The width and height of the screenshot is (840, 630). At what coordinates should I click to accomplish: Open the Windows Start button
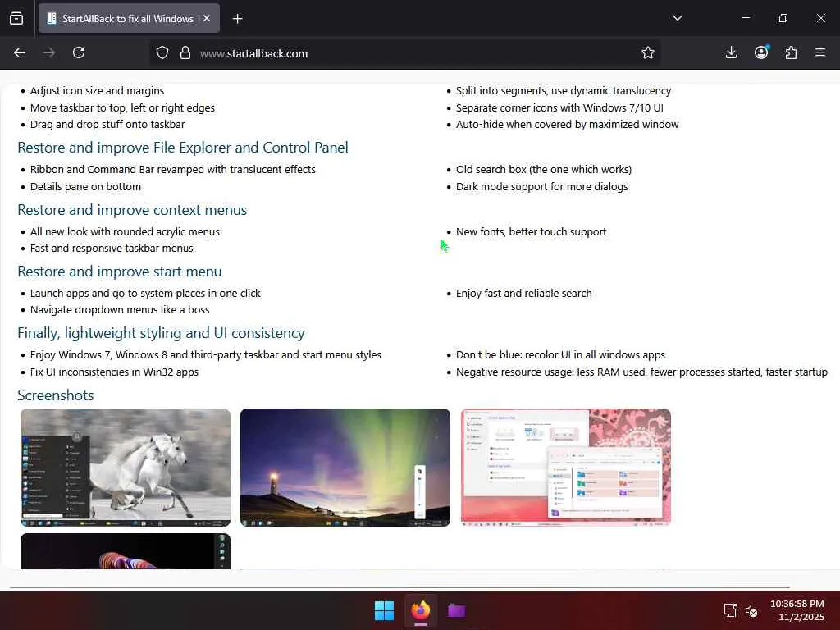pyautogui.click(x=384, y=610)
